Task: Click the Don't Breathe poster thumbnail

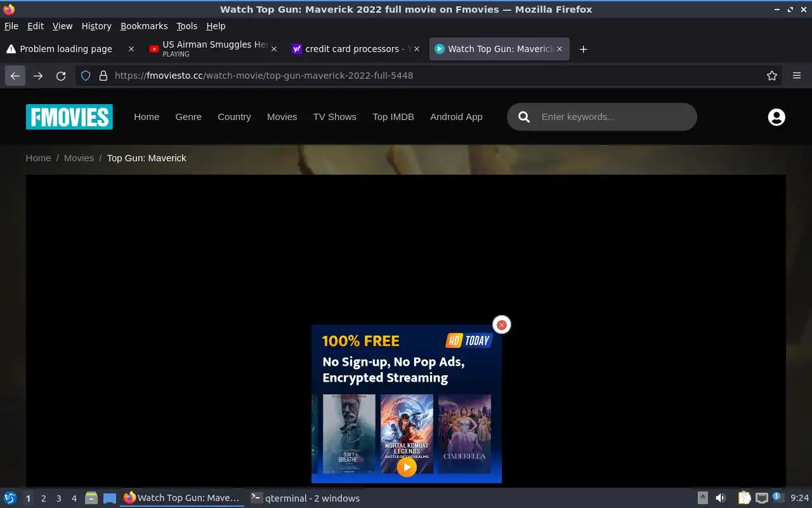Action: tap(349, 434)
